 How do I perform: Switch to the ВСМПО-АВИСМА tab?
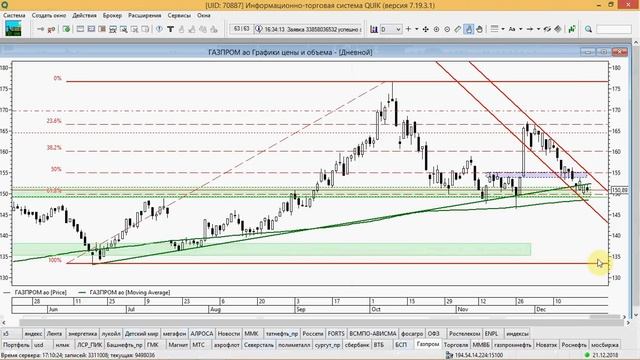[x=373, y=333]
